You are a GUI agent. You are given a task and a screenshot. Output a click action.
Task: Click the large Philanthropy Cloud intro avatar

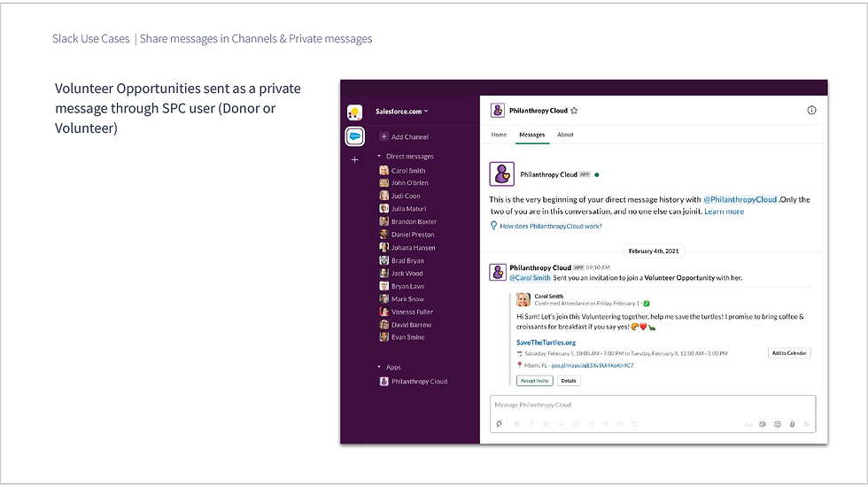(x=502, y=174)
